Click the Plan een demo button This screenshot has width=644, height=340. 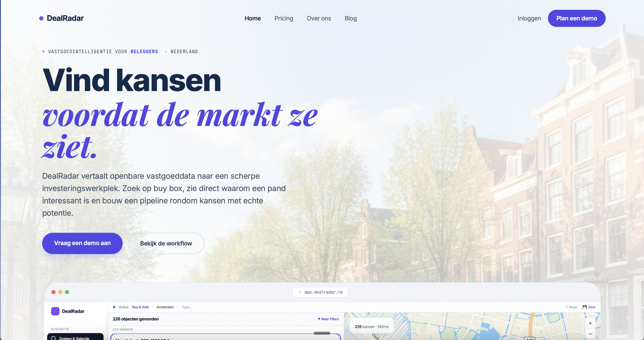[x=576, y=18]
